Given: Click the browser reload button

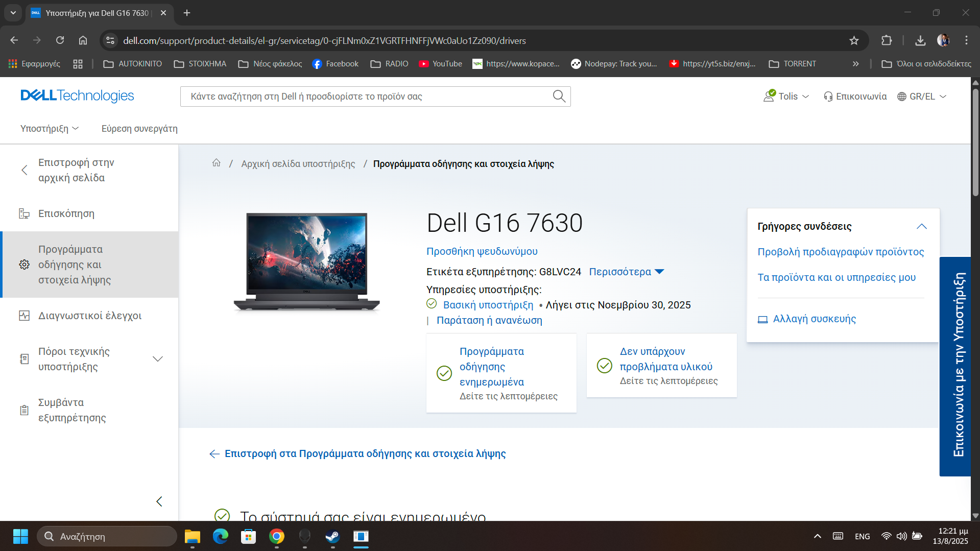Looking at the screenshot, I should click(60, 40).
